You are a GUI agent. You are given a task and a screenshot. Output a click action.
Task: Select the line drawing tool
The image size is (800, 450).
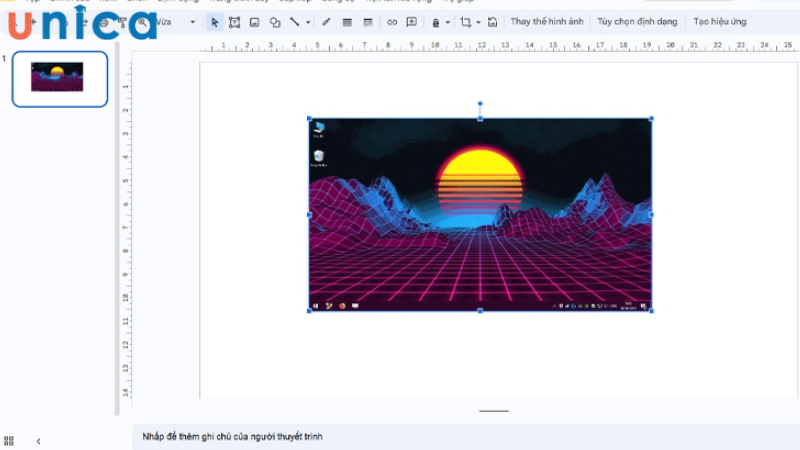pos(294,22)
